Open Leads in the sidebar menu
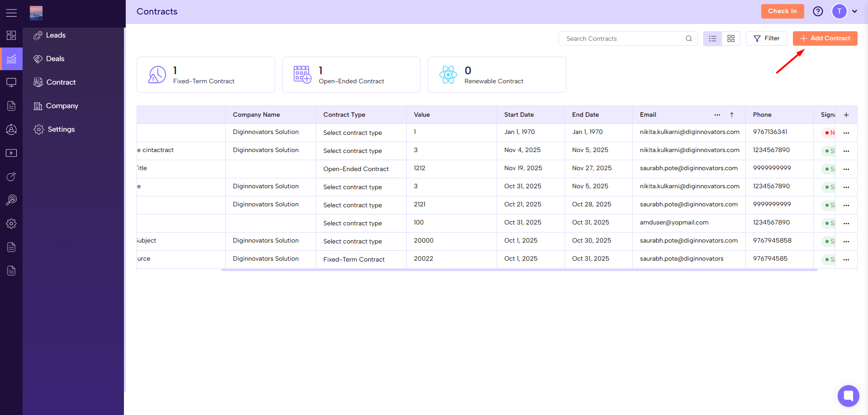The image size is (868, 415). tap(56, 35)
